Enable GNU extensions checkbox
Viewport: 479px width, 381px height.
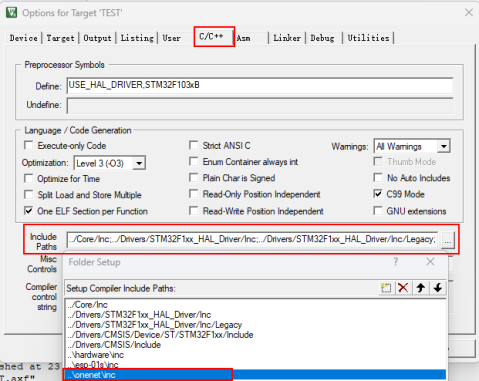tap(378, 211)
